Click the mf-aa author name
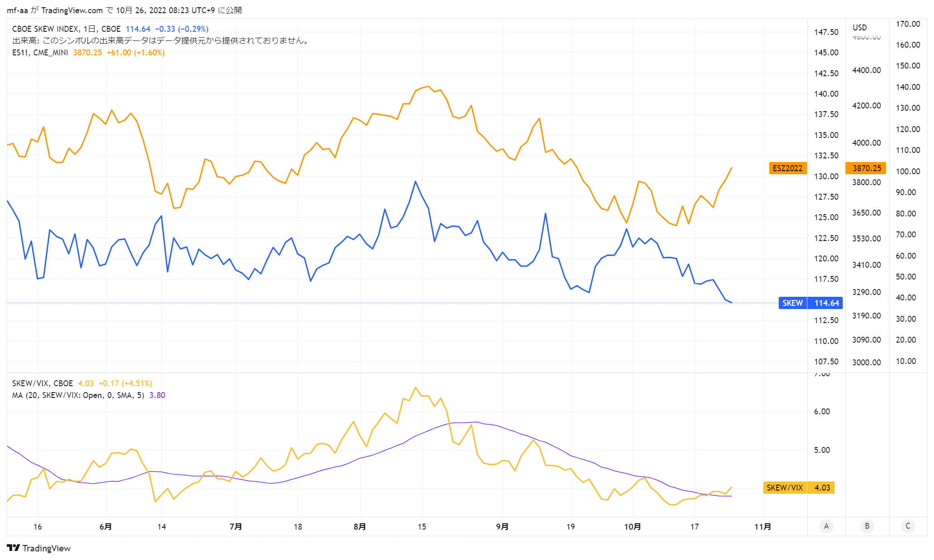 point(17,10)
